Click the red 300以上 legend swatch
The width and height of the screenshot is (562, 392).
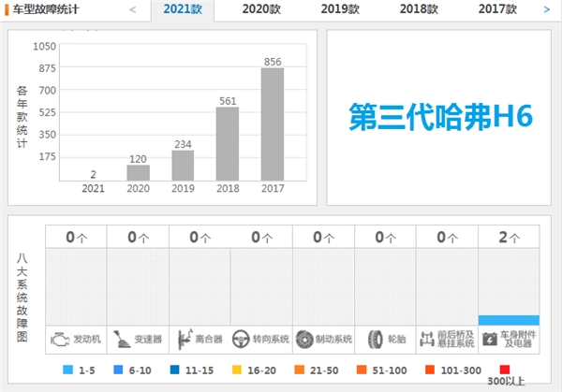pos(505,370)
